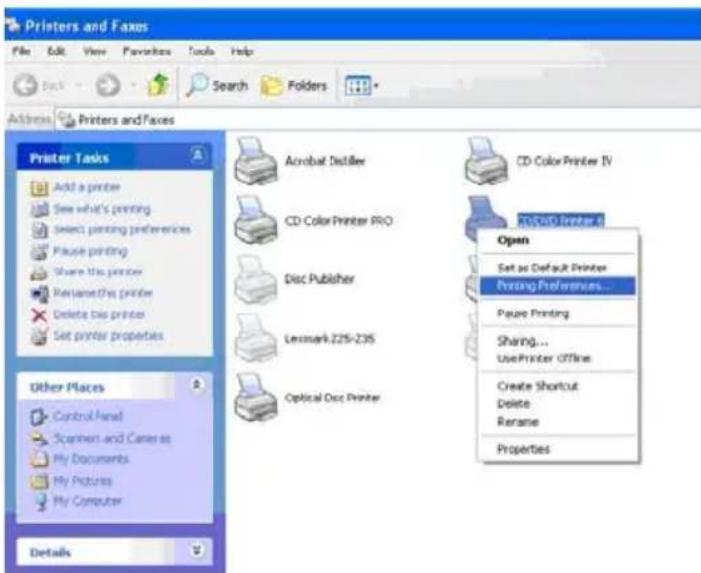Viewport: 701px width, 573px height.
Task: Open the Edit menu
Action: click(x=56, y=51)
